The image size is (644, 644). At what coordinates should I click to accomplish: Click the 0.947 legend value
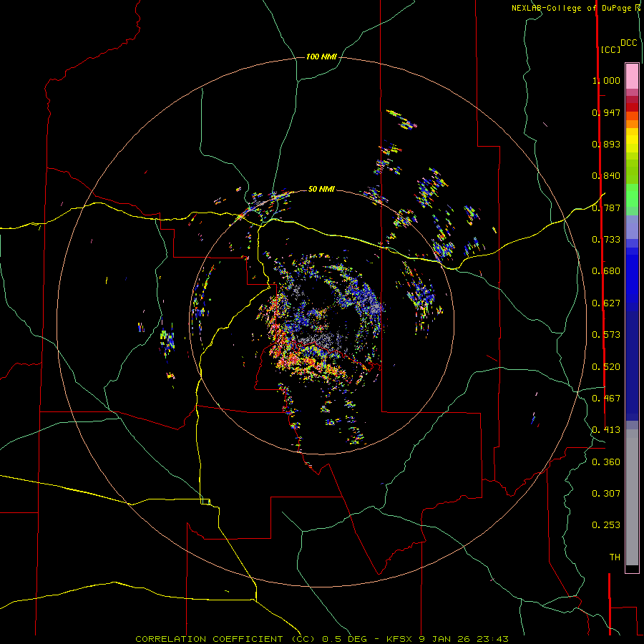pyautogui.click(x=606, y=112)
